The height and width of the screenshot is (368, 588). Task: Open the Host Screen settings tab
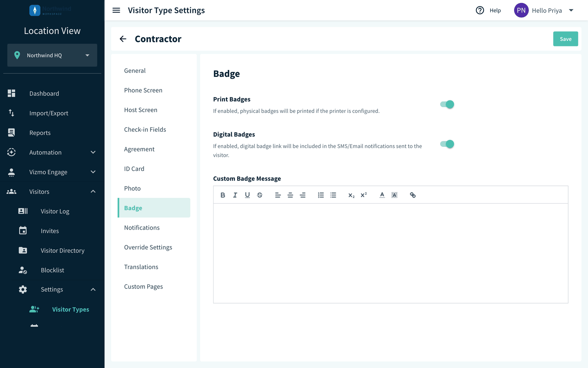pos(154,110)
